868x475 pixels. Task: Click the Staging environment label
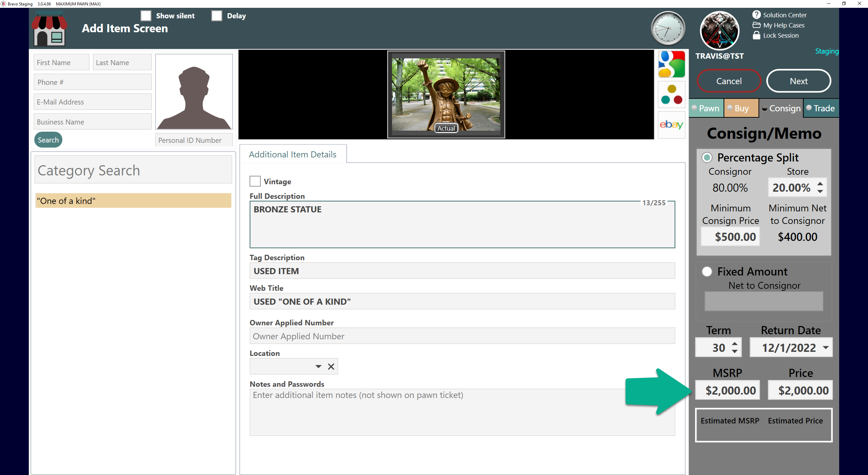827,51
